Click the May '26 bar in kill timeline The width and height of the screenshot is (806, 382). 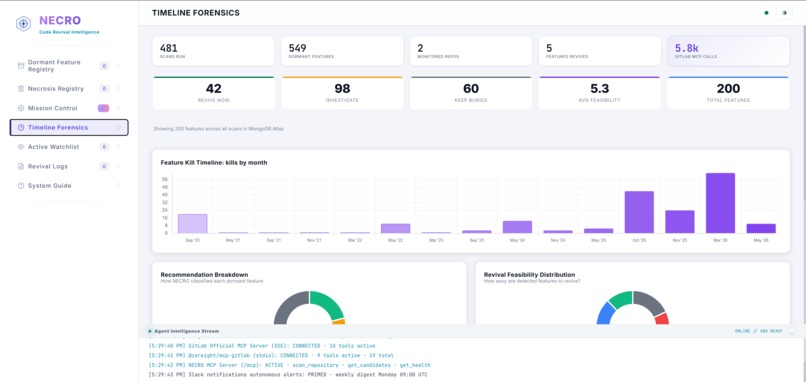[761, 229]
